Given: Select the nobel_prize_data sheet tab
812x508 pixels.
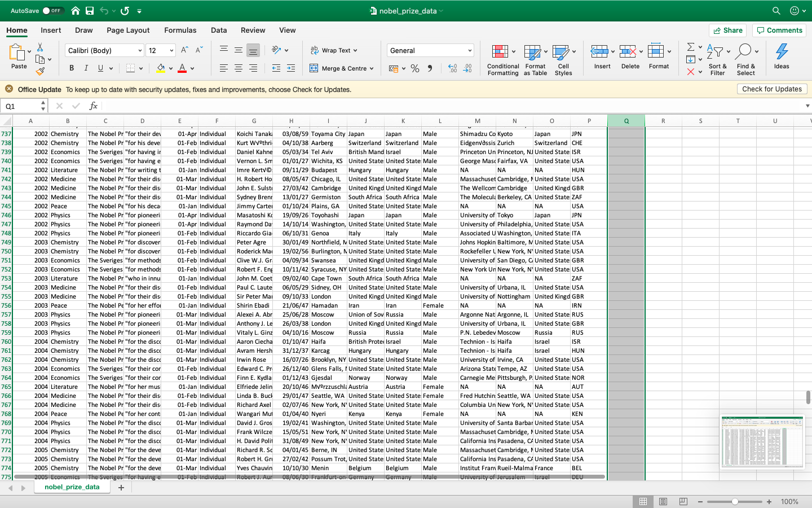Looking at the screenshot, I should click(72, 486).
